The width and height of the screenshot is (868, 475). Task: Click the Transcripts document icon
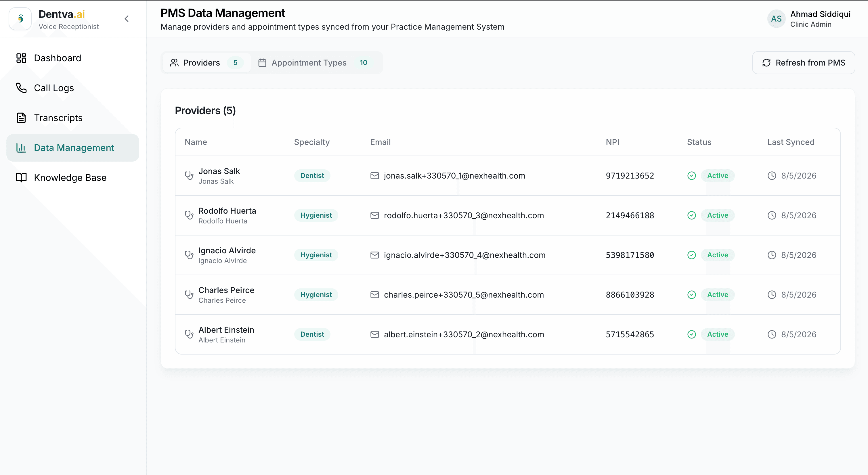(x=21, y=118)
